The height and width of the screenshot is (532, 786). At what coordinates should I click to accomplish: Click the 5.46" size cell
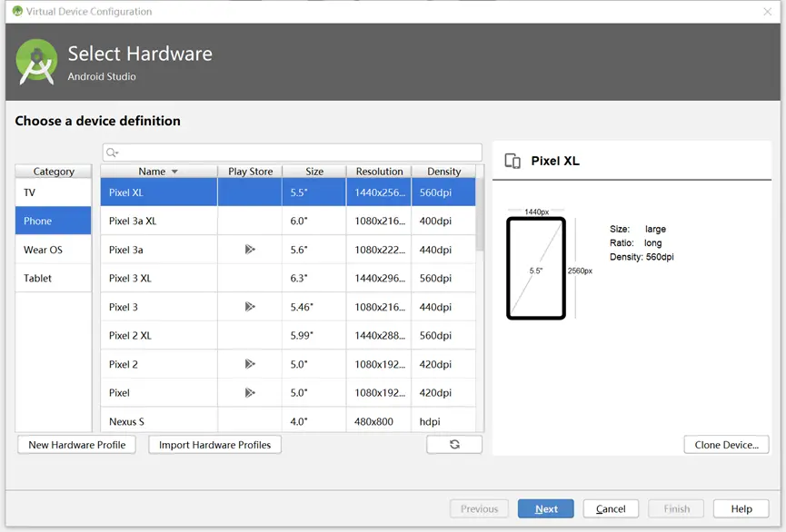coord(314,307)
